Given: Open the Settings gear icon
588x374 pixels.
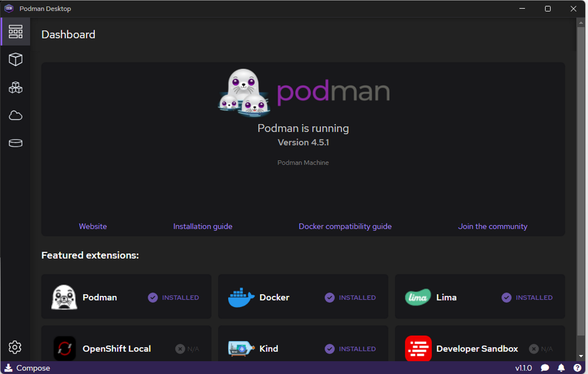Looking at the screenshot, I should (15, 347).
